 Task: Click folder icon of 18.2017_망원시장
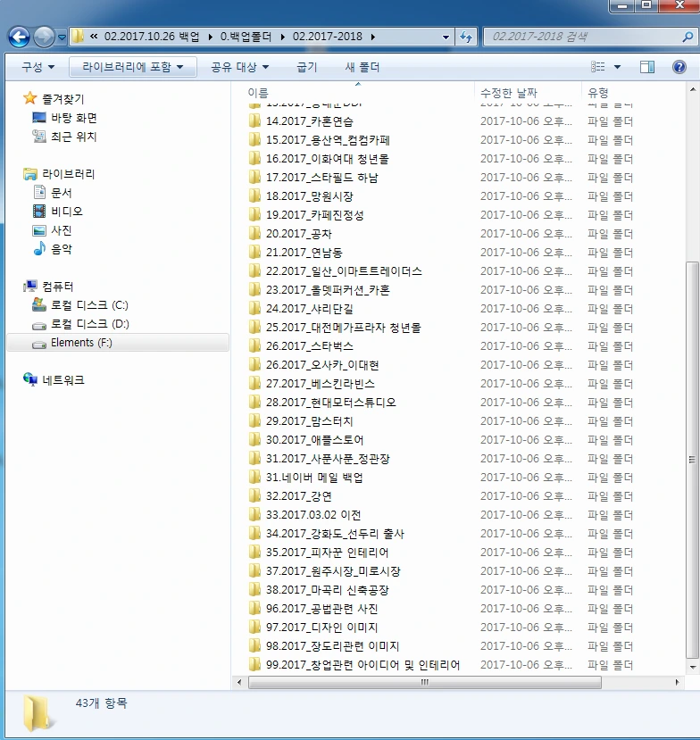point(254,195)
